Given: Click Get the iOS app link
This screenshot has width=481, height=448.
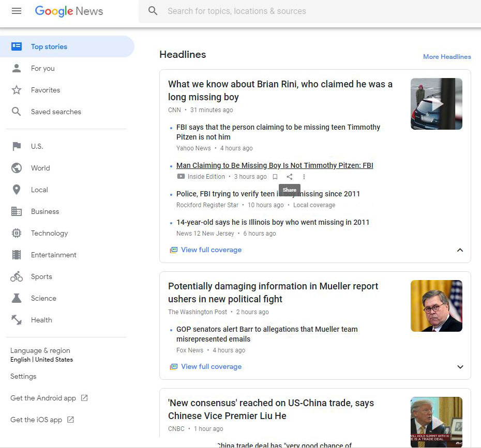Looking at the screenshot, I should pyautogui.click(x=36, y=420).
